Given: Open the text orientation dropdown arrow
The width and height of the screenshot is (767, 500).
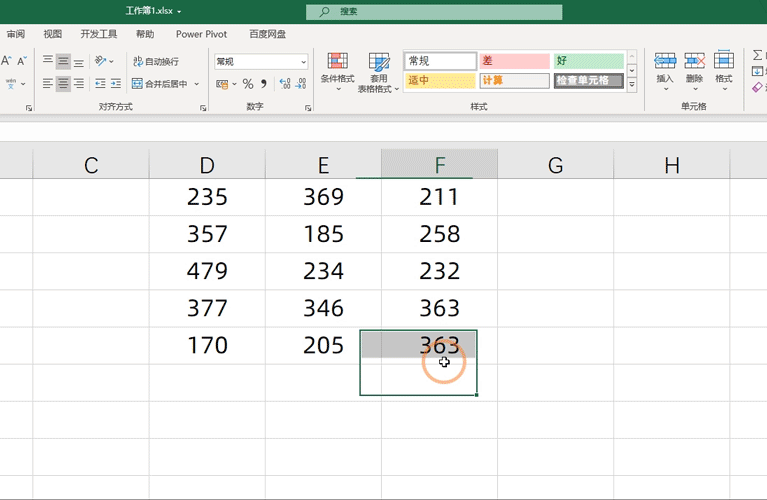Looking at the screenshot, I should pyautogui.click(x=112, y=62).
